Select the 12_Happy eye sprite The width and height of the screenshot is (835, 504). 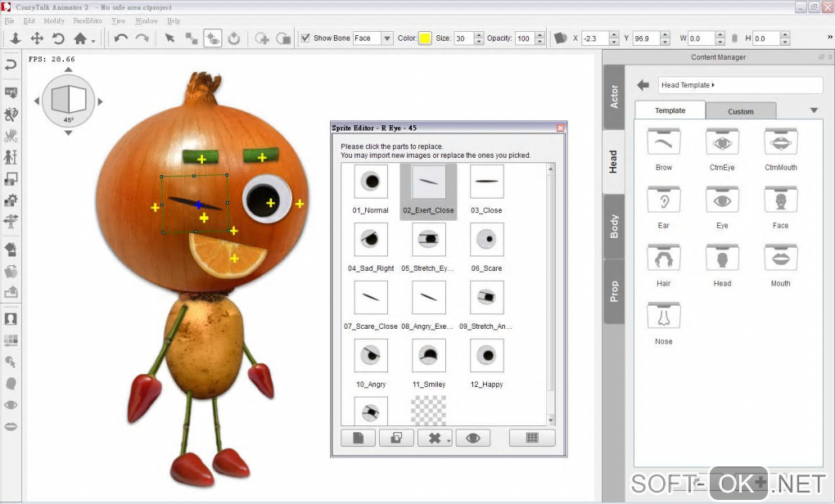click(x=487, y=356)
